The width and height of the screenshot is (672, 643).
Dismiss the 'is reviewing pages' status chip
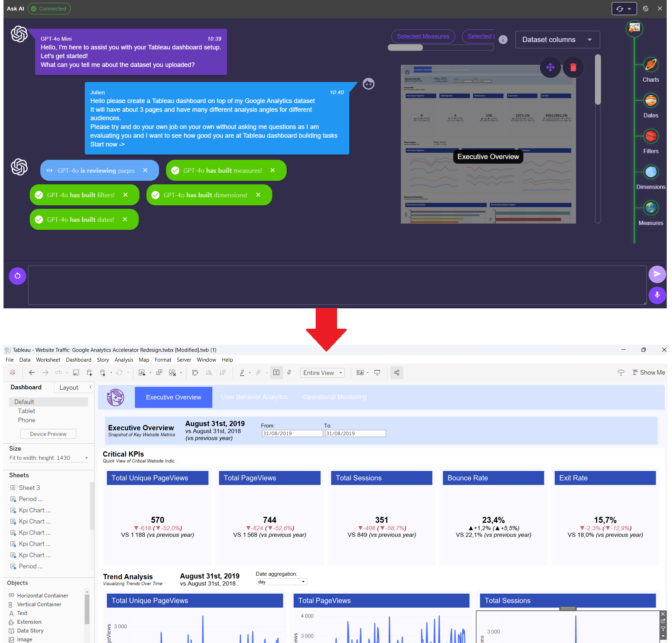145,170
